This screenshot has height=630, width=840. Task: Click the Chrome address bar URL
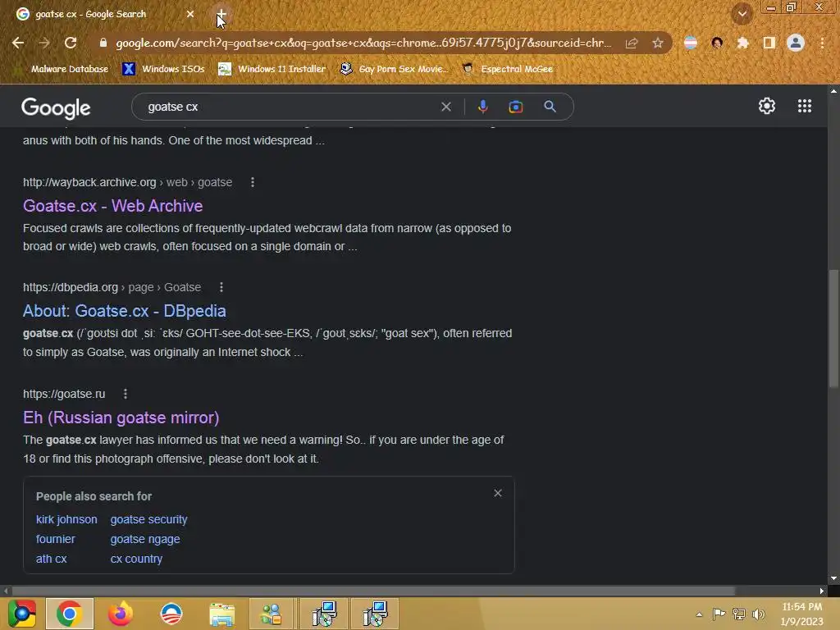363,43
